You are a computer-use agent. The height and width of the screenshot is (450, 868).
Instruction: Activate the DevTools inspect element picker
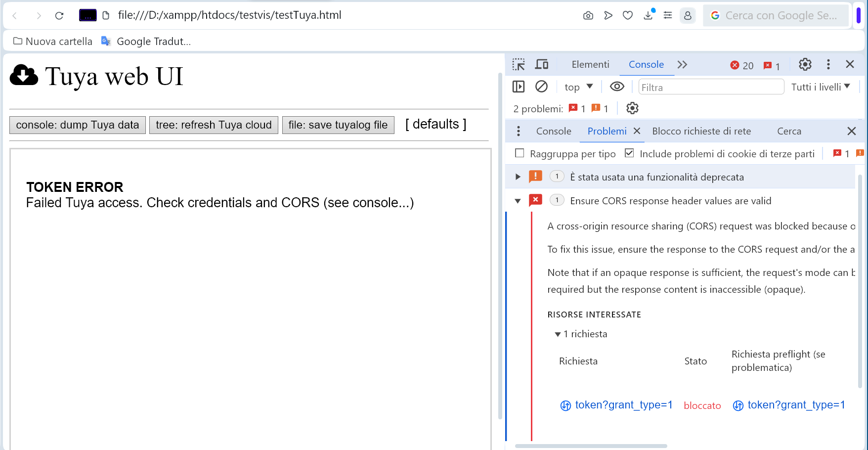pos(519,64)
